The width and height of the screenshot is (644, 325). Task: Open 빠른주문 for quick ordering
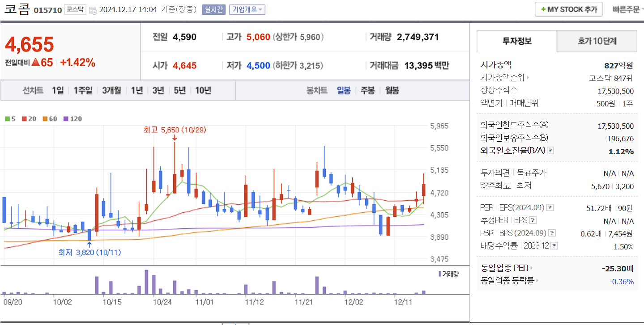coord(626,8)
